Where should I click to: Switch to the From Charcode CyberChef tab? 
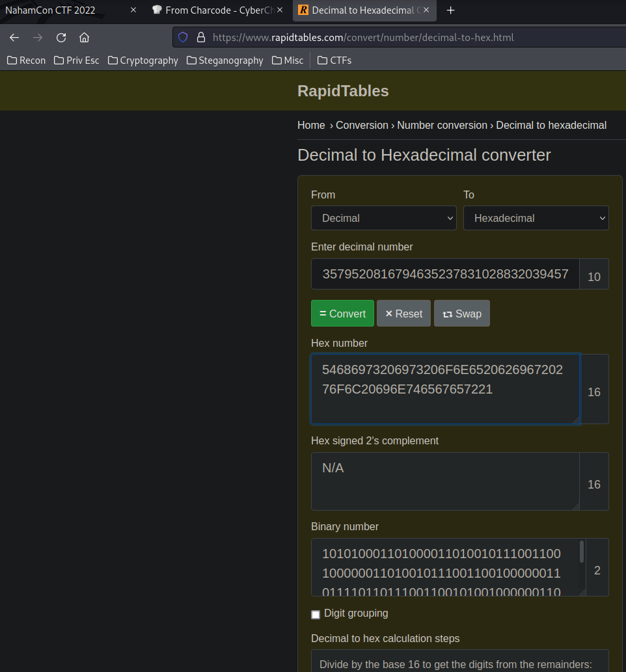click(218, 10)
